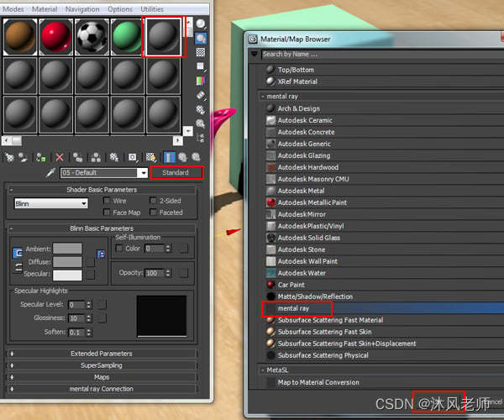Select the red glossy material sample slot
The width and height of the screenshot is (504, 420).
click(56, 37)
